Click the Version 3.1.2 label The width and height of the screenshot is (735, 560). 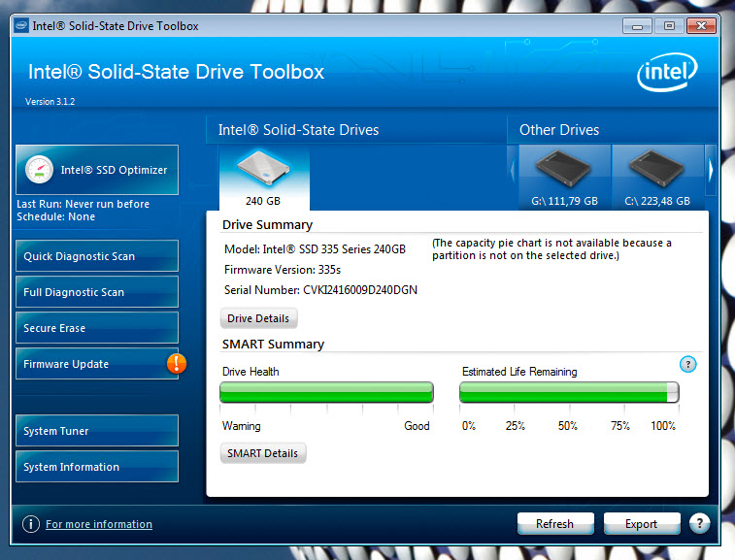click(50, 101)
